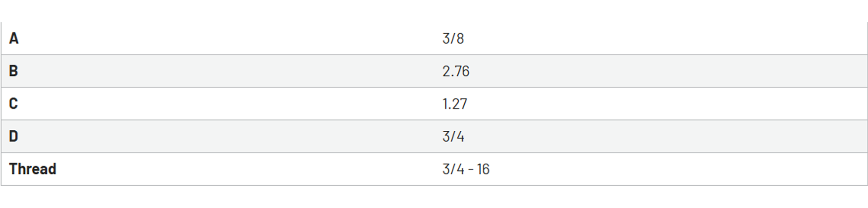Click the C dimension label

click(13, 104)
